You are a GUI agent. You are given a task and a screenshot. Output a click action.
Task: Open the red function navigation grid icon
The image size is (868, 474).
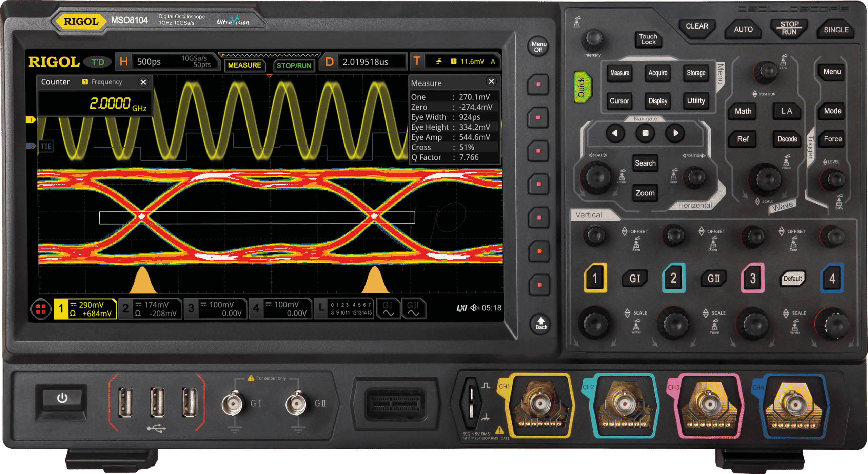pos(41,309)
